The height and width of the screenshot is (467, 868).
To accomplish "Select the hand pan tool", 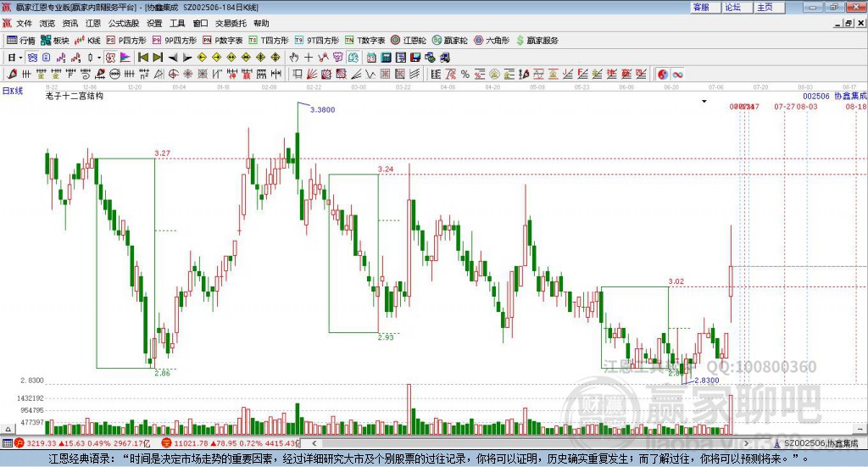I will click(x=294, y=58).
